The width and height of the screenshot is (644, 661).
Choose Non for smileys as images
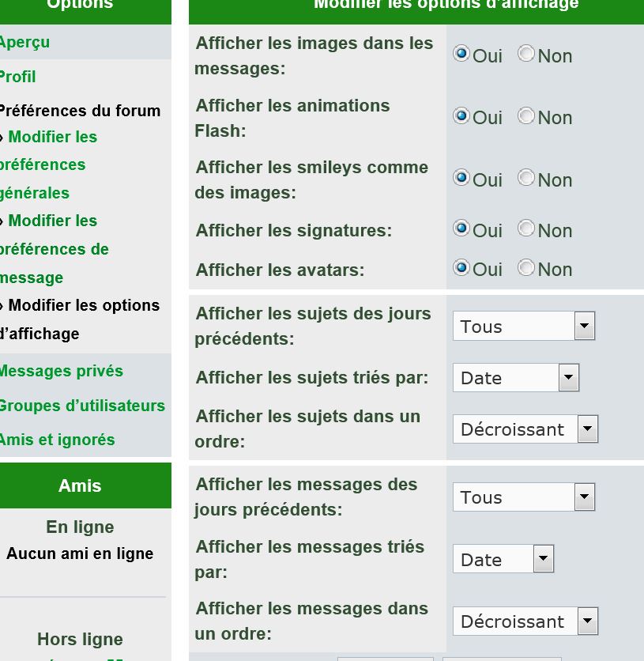tap(526, 178)
